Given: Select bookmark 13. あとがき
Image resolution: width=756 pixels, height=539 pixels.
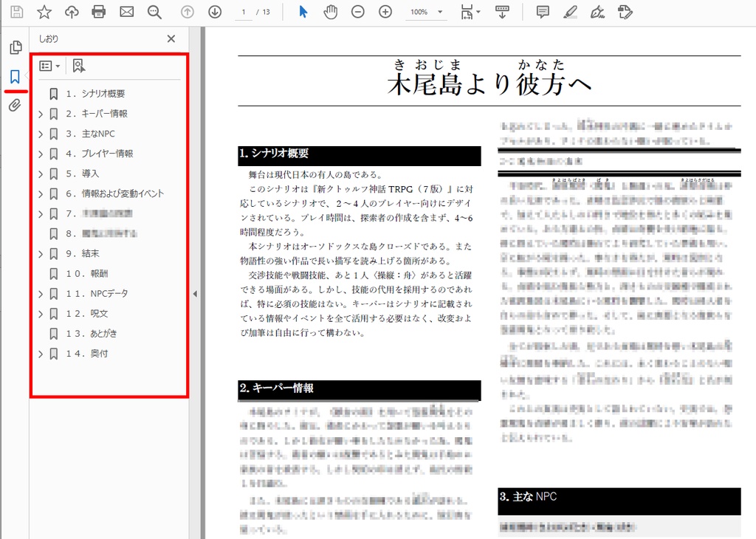Looking at the screenshot, I should coord(91,334).
